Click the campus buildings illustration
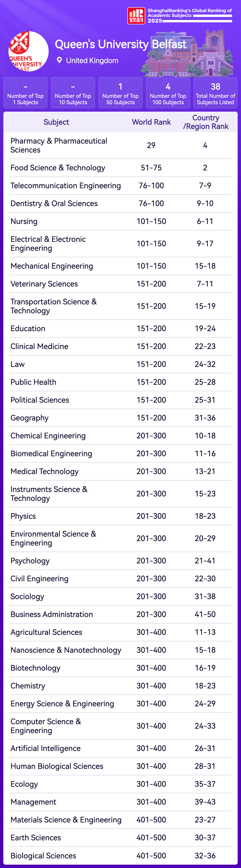 click(x=188, y=54)
